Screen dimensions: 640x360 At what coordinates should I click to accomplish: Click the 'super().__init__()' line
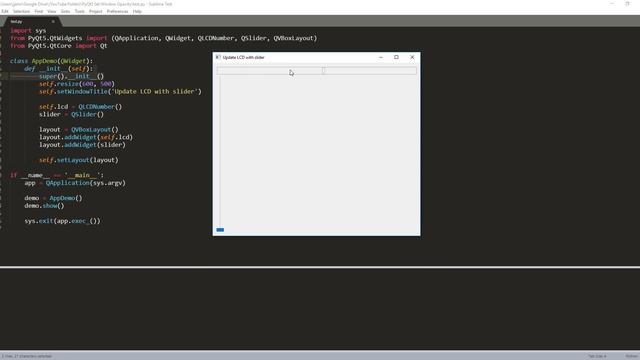(71, 76)
